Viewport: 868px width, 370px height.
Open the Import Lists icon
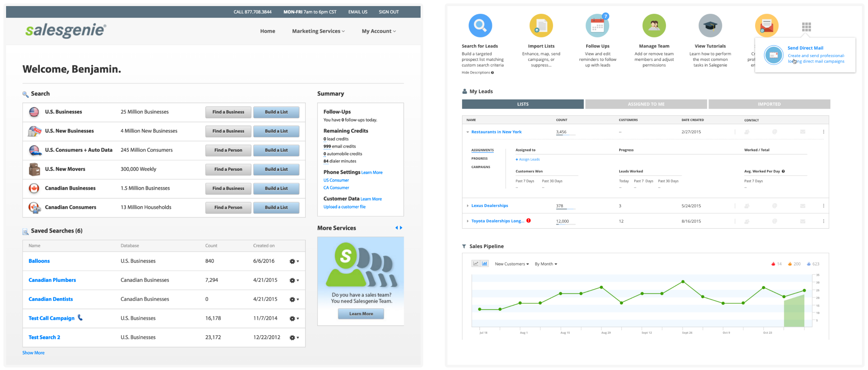(x=541, y=26)
